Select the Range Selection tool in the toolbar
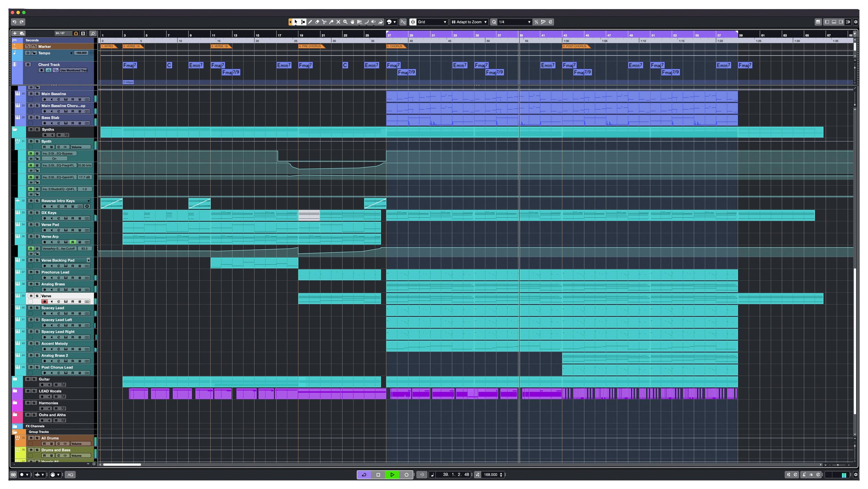Screen dimensions: 868x489 303,22
